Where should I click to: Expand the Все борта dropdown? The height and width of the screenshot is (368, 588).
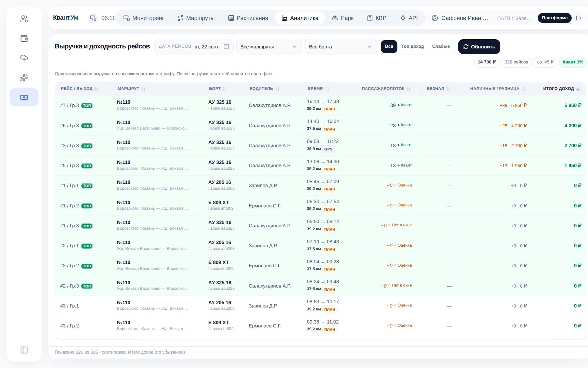coord(341,46)
